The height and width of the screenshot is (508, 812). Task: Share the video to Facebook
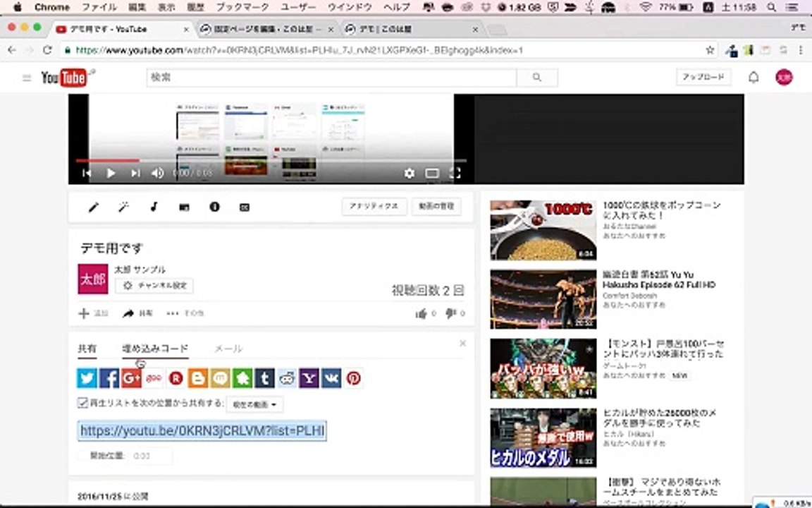(109, 378)
